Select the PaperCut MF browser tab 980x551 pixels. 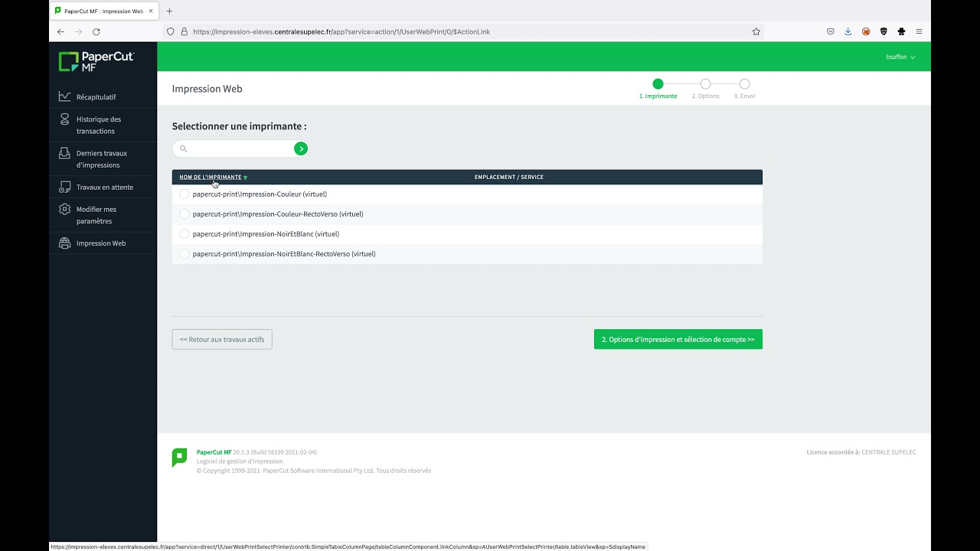104,11
